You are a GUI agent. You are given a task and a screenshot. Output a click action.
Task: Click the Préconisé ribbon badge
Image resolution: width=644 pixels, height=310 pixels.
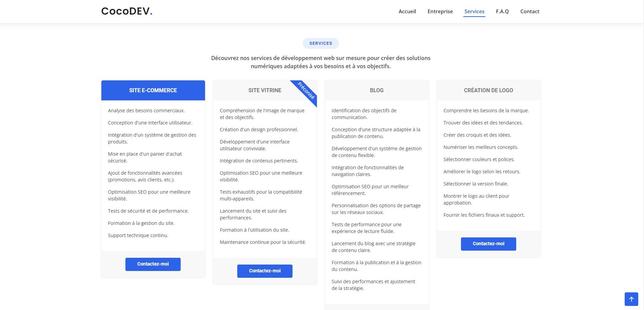(x=306, y=91)
